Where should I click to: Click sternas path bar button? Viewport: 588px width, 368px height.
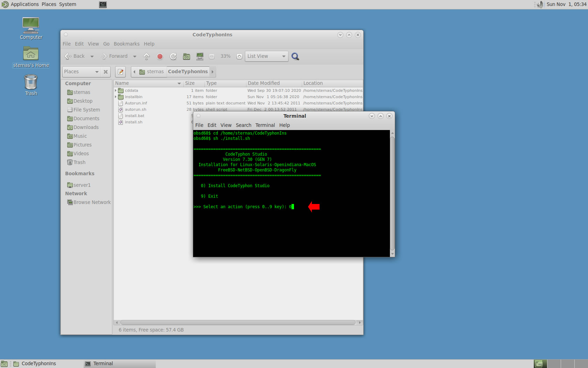click(152, 72)
